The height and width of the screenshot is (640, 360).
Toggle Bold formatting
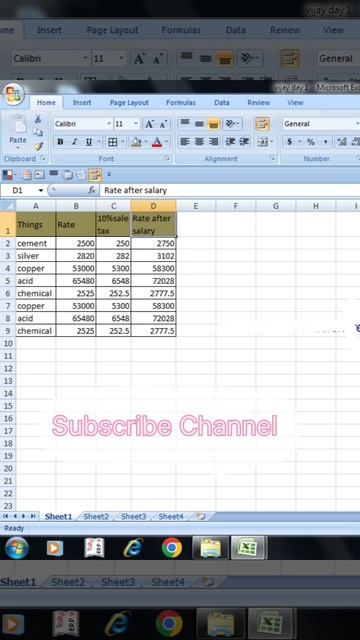[x=60, y=142]
